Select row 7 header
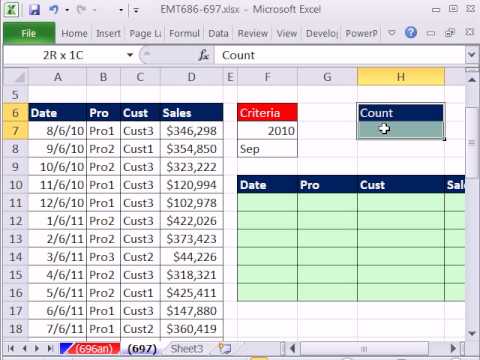Viewport: 480px width, 360px height. (x=16, y=131)
